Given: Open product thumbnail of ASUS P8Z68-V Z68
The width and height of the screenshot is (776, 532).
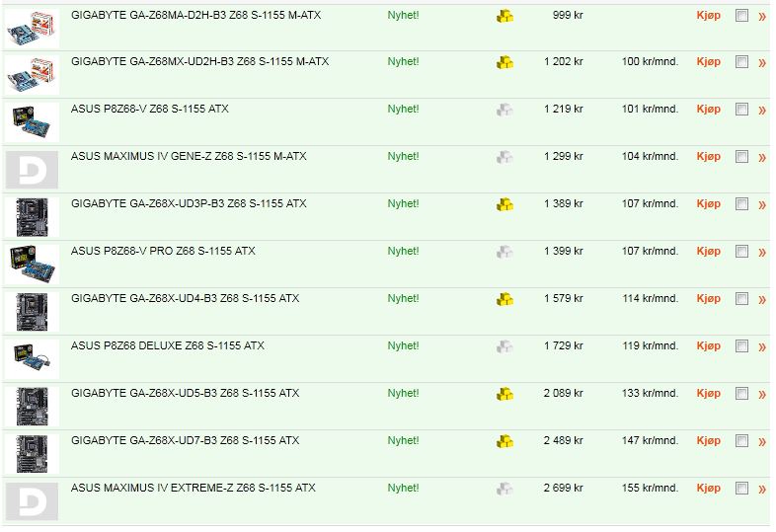Looking at the screenshot, I should [x=32, y=122].
